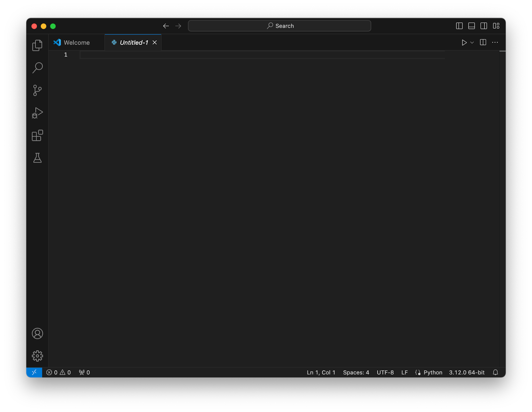Click Ln 1, Col 1 status entry
Image resolution: width=532 pixels, height=412 pixels.
point(321,372)
